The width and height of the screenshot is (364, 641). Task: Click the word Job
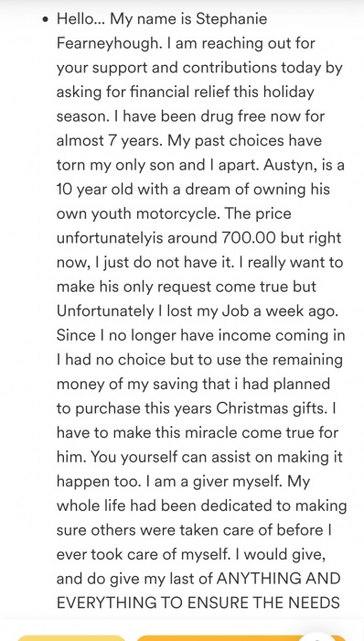[x=235, y=311]
